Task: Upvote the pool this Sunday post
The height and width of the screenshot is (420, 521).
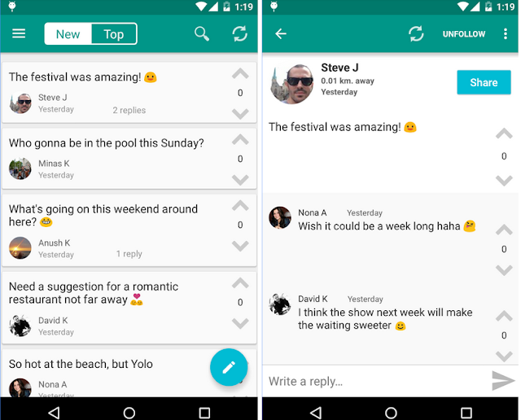Action: (240, 140)
